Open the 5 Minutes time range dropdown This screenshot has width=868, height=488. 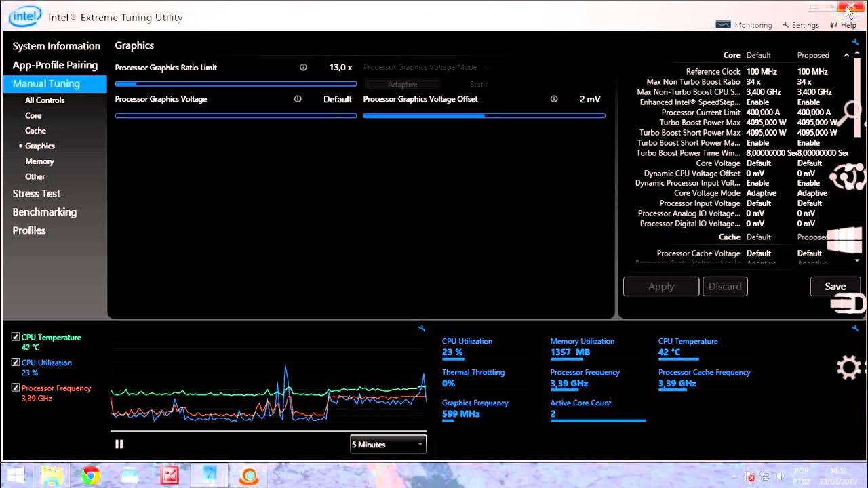[388, 445]
